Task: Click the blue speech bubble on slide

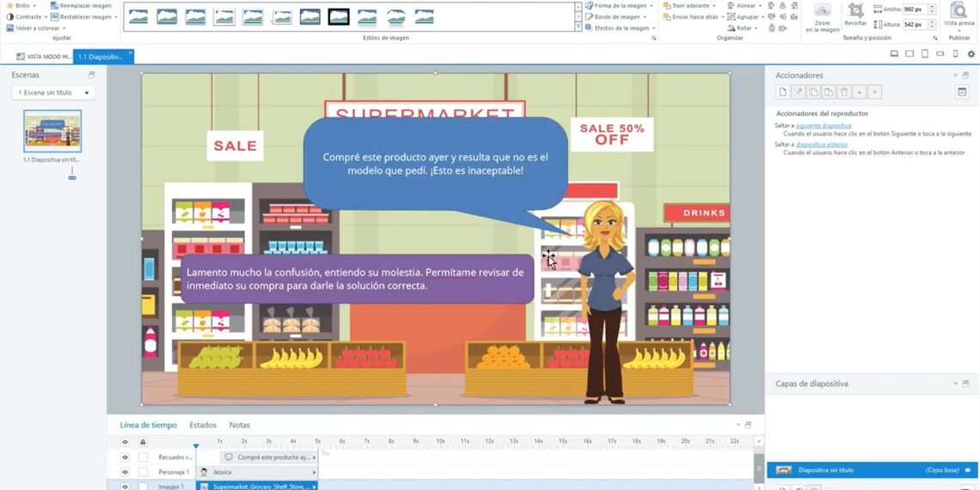Action: (436, 163)
